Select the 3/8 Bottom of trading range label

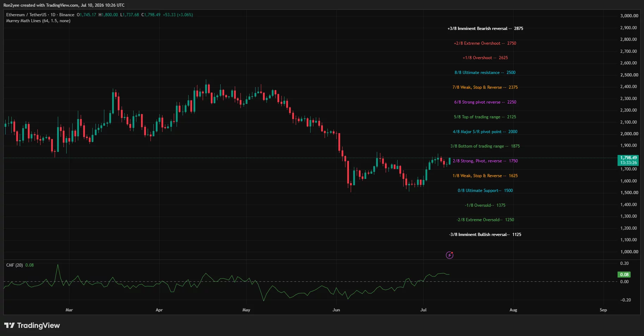pyautogui.click(x=485, y=146)
